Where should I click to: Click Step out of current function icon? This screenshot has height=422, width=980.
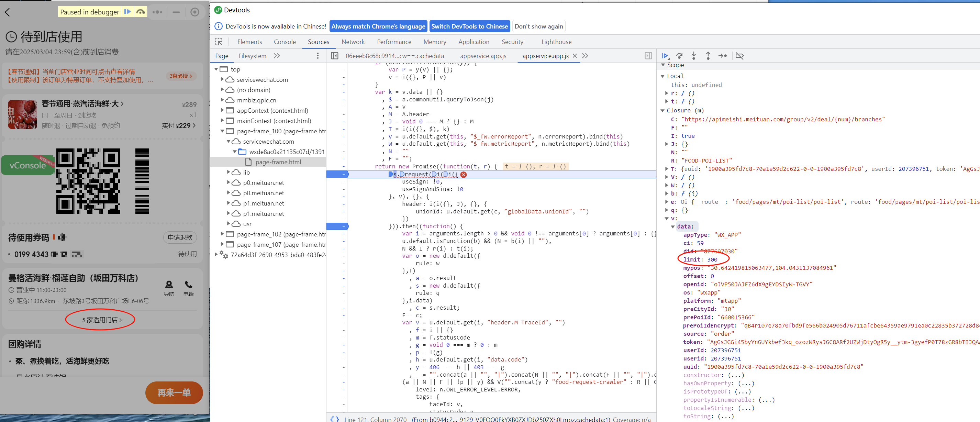pos(708,56)
